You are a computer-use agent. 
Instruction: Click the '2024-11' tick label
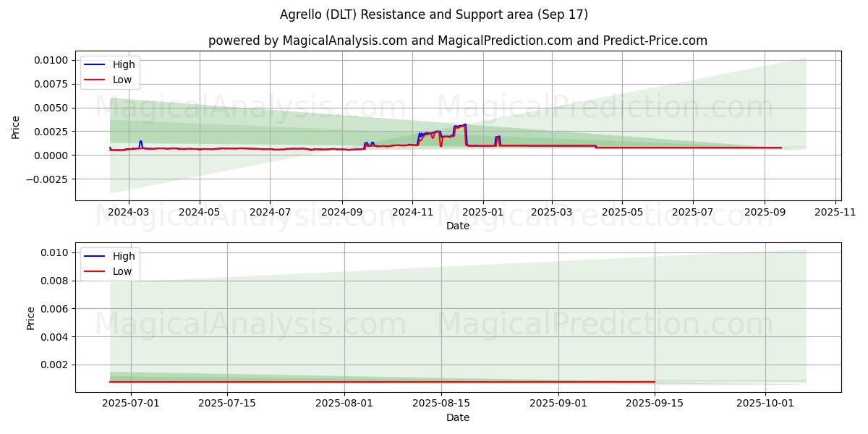tap(412, 212)
